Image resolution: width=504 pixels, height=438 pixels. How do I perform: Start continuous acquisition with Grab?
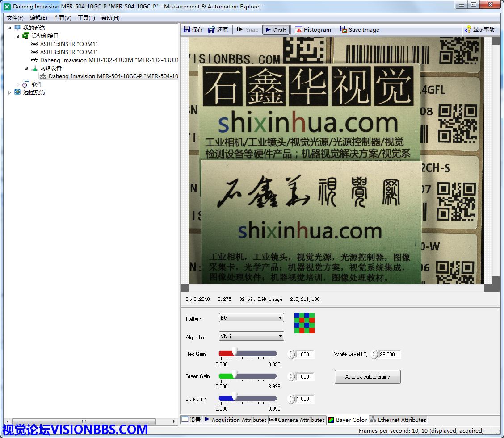coord(276,30)
